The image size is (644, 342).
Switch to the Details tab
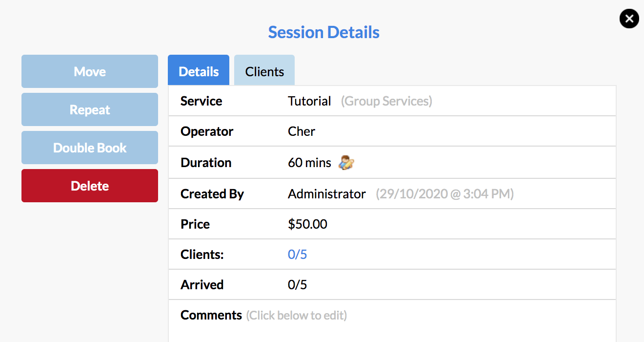199,71
